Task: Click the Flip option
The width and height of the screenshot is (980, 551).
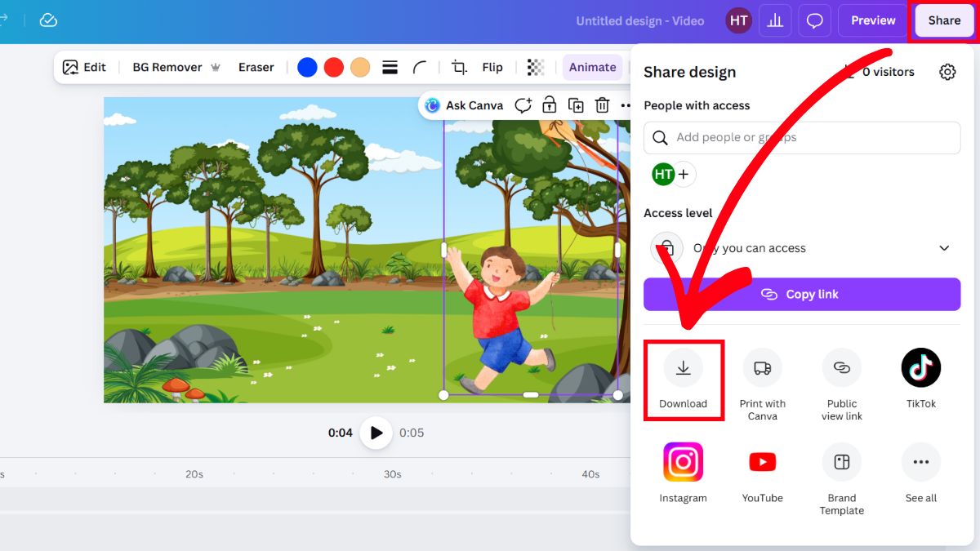Action: (492, 66)
